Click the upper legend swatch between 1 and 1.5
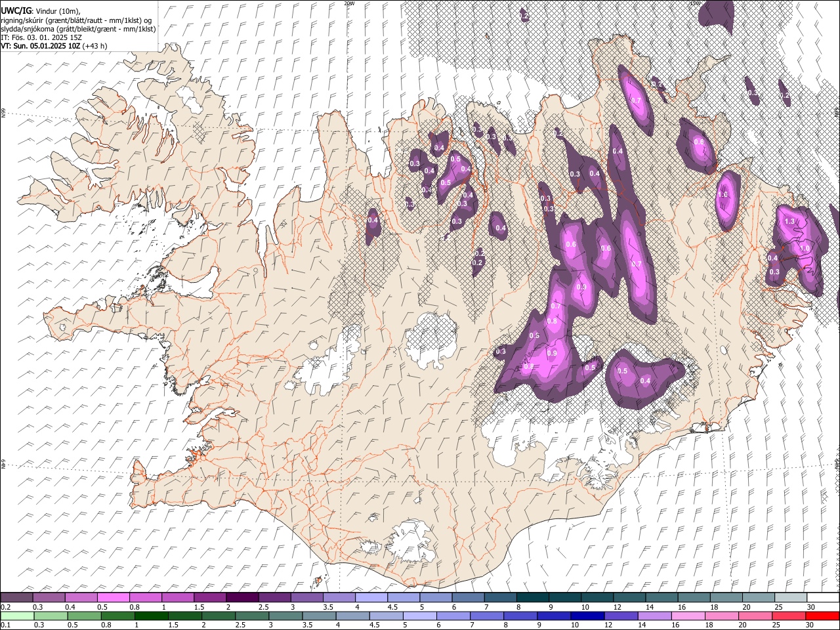The image size is (840, 630). pyautogui.click(x=178, y=597)
